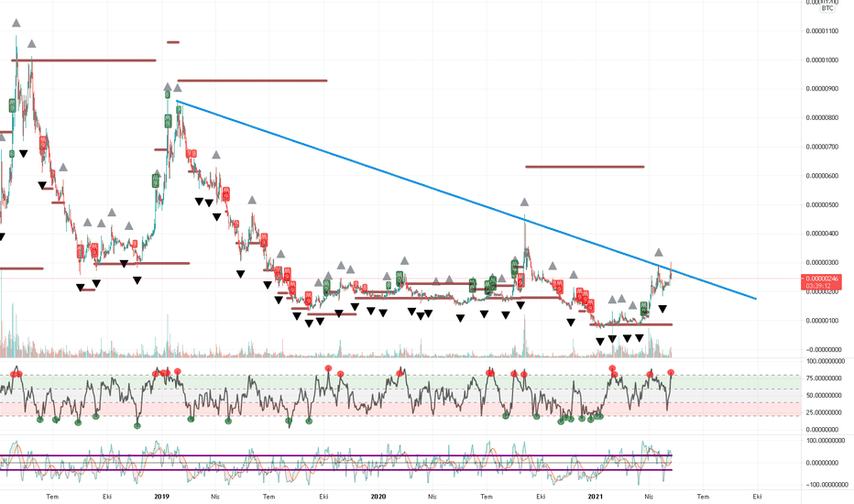The height and width of the screenshot is (504, 854).
Task: Click the 0.00001100 price axis label
Action: (x=822, y=31)
